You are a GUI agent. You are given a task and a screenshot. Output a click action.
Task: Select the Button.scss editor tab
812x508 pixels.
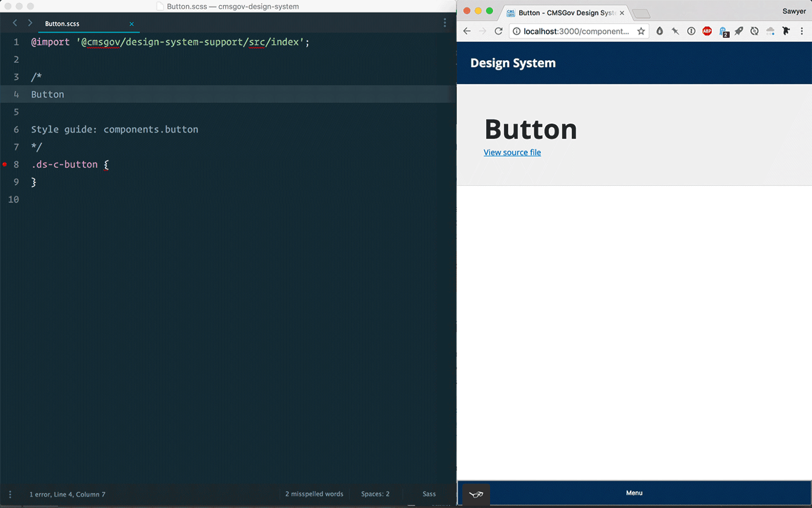pos(63,24)
